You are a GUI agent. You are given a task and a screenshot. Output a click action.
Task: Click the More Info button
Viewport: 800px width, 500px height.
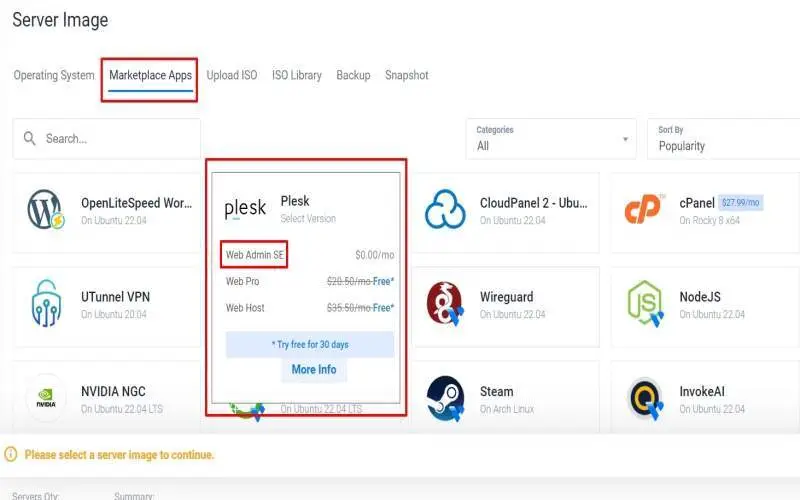pos(313,369)
